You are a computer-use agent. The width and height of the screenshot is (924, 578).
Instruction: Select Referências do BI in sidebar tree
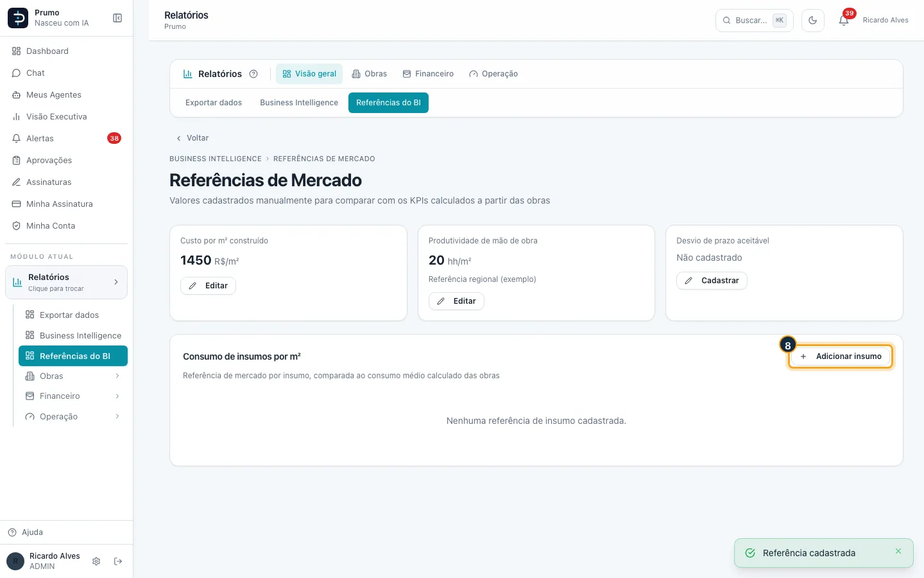(x=73, y=356)
